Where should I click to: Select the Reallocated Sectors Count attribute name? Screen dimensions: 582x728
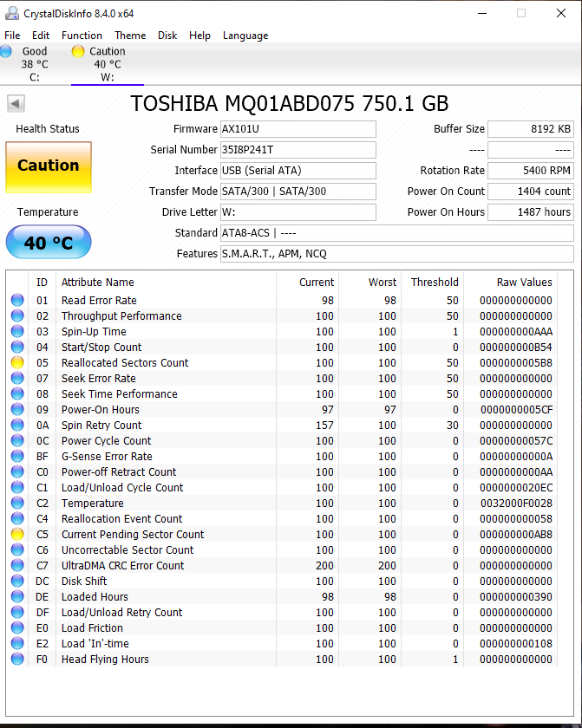125,362
